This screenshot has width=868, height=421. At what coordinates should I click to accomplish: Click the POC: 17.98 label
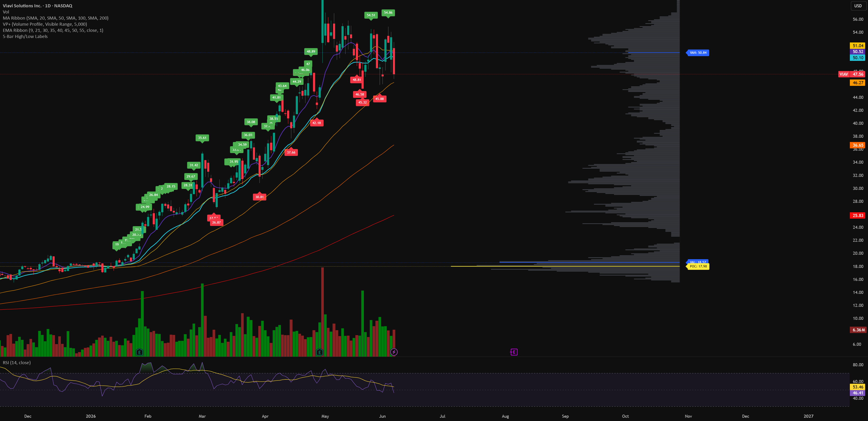coord(698,267)
